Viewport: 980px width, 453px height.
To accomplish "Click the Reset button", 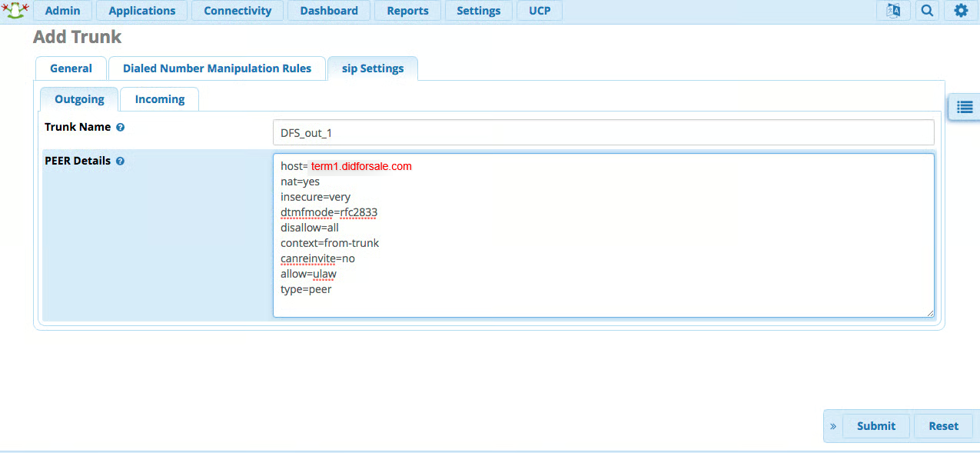I will point(943,426).
